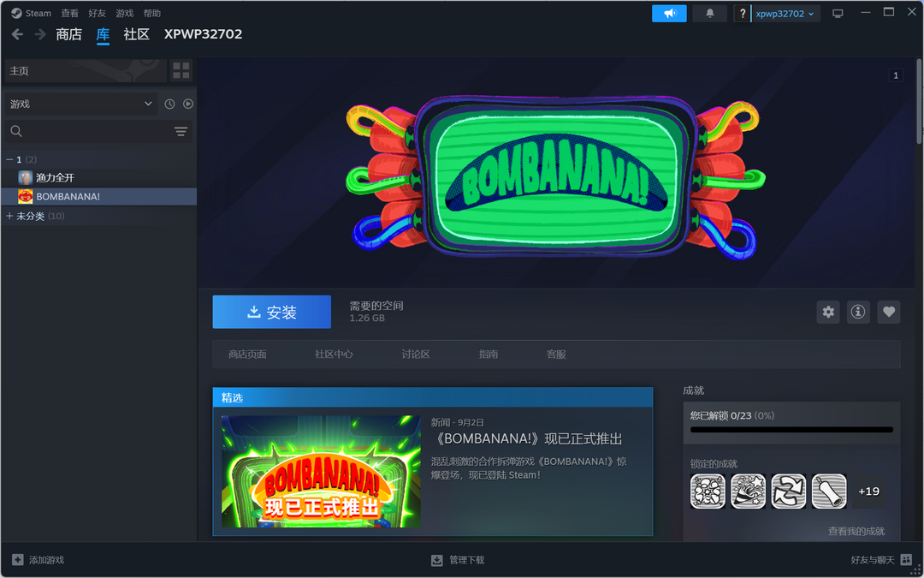Go back with the left arrow

18,34
